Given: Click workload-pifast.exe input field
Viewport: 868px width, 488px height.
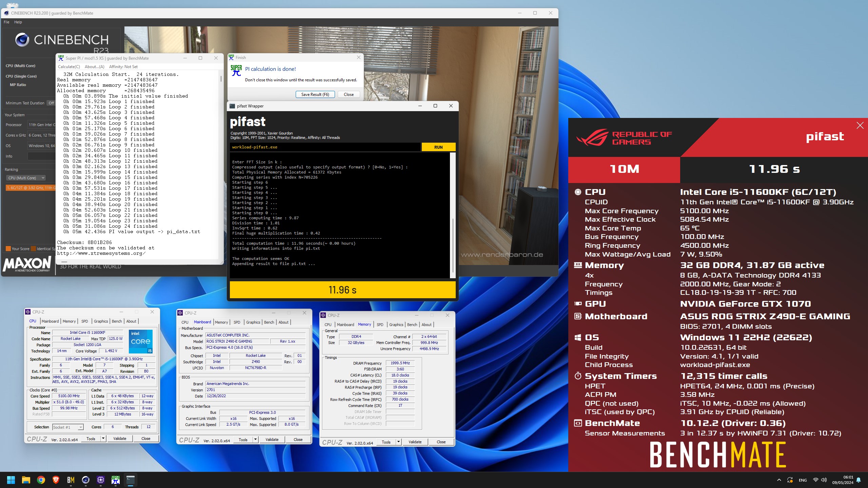Looking at the screenshot, I should pyautogui.click(x=325, y=147).
